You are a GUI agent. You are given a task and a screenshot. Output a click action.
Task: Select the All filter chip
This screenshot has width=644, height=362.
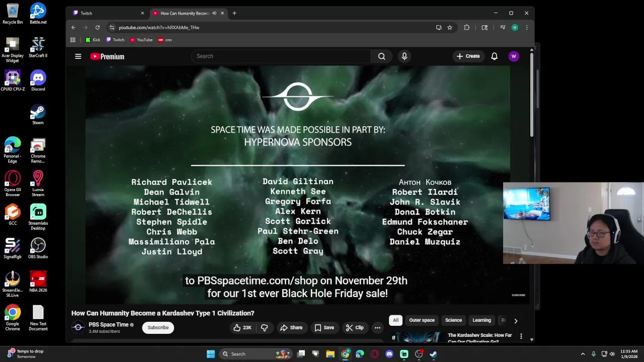(395, 320)
